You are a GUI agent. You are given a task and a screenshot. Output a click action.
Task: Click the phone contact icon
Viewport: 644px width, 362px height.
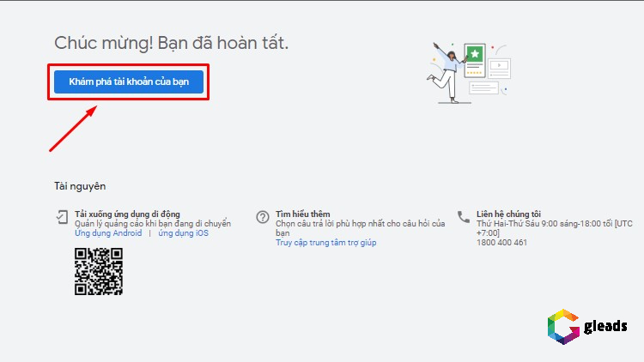point(464,217)
